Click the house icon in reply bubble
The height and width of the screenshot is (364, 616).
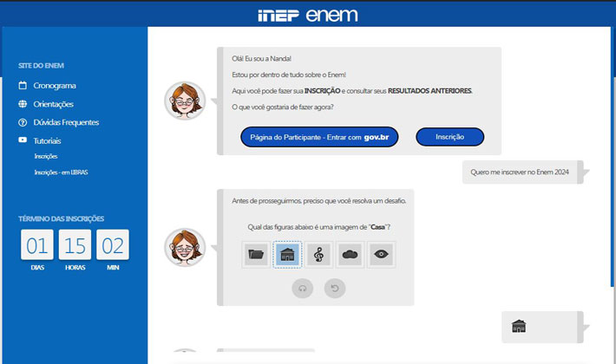pyautogui.click(x=519, y=326)
